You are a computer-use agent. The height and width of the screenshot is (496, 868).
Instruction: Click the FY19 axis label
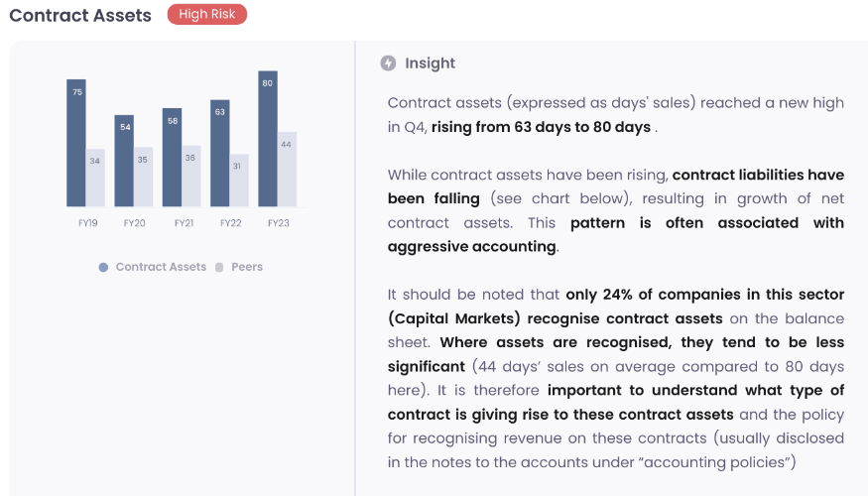[87, 223]
